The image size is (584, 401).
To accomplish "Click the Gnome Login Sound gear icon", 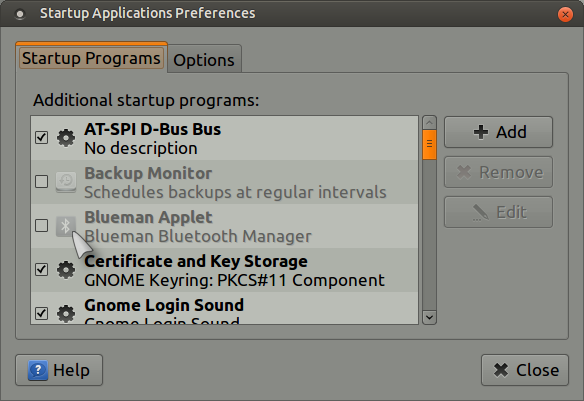I will click(x=66, y=314).
